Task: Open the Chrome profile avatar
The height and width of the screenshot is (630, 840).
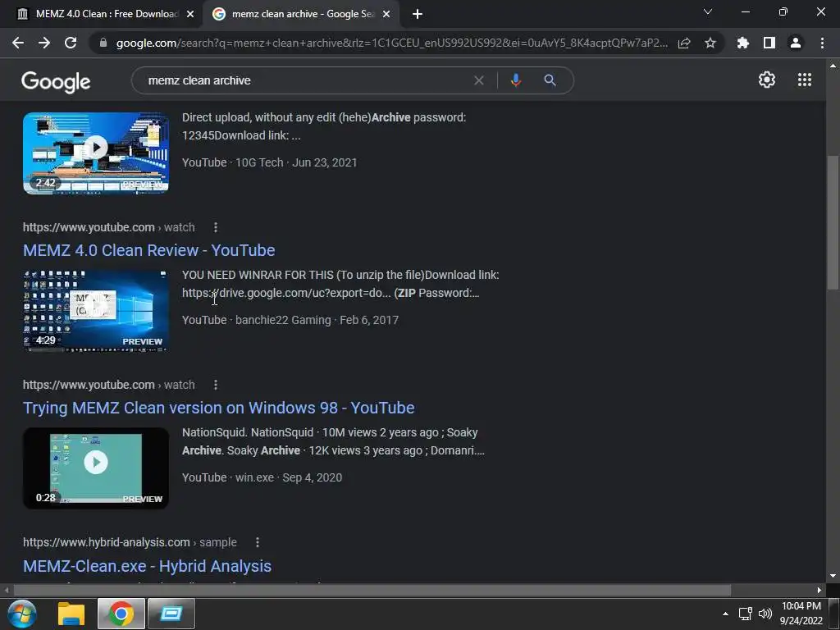Action: tap(796, 43)
